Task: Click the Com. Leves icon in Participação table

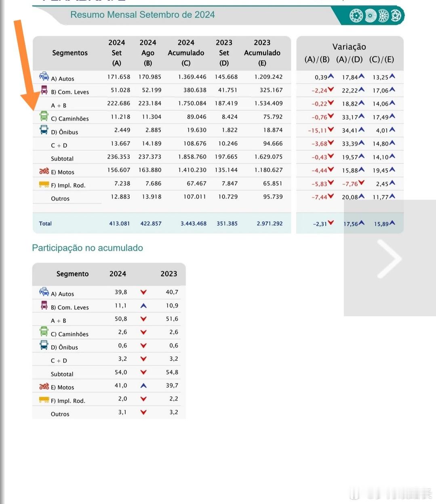Action: [x=44, y=305]
